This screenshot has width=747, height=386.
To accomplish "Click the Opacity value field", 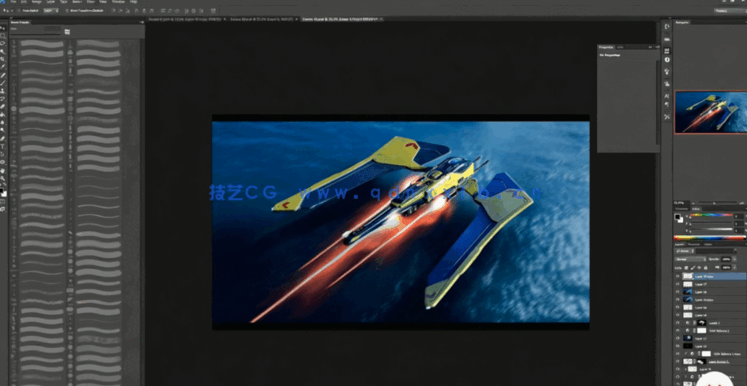I will [x=726, y=259].
